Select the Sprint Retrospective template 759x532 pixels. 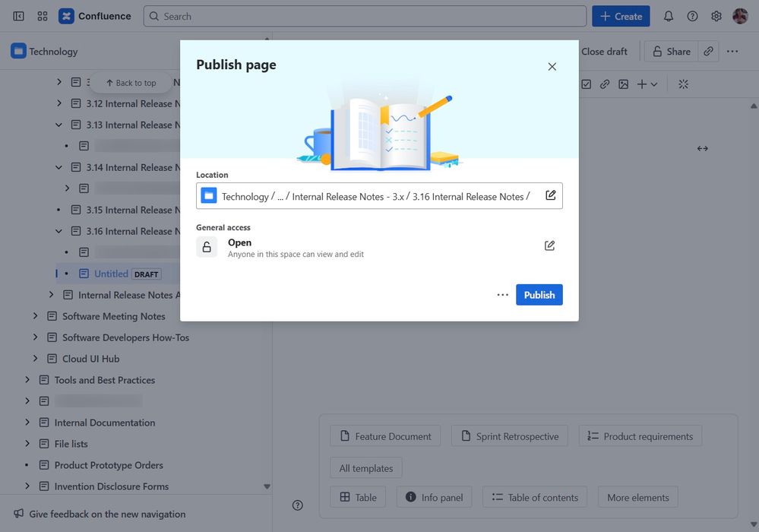[510, 436]
